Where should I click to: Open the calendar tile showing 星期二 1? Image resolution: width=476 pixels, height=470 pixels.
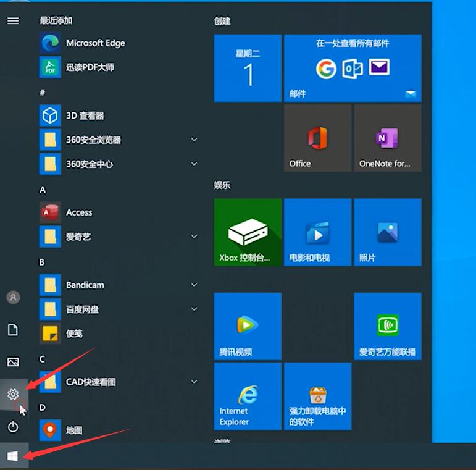pos(248,69)
